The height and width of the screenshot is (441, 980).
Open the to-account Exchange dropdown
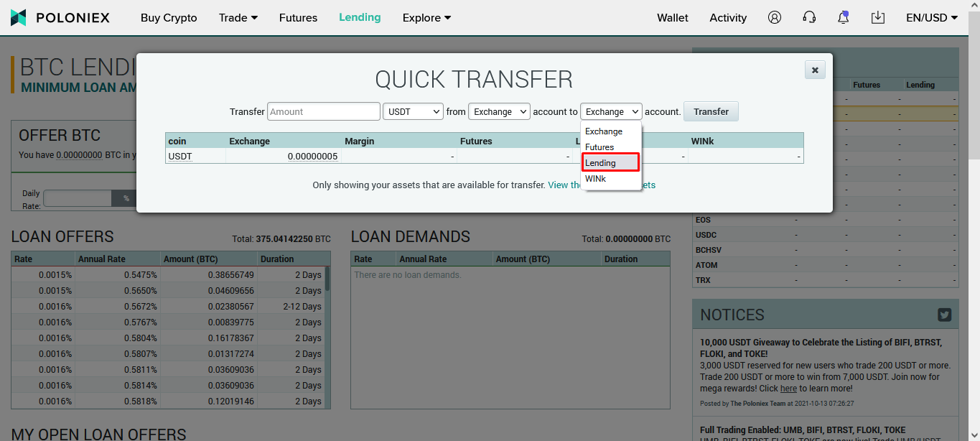pos(611,111)
